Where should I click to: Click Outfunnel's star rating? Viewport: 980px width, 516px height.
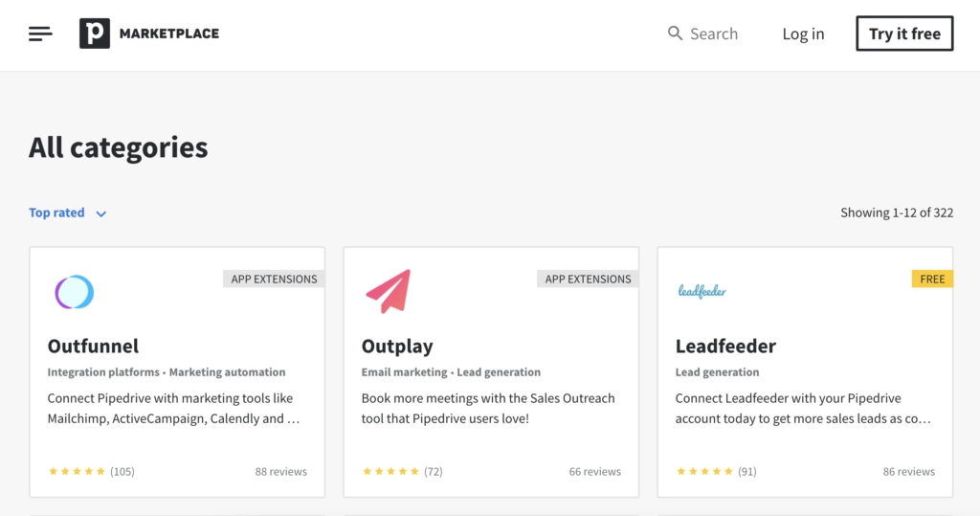pyautogui.click(x=77, y=471)
